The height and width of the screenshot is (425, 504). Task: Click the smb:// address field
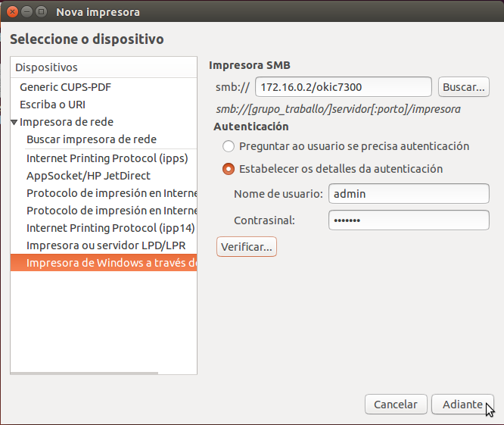click(344, 87)
